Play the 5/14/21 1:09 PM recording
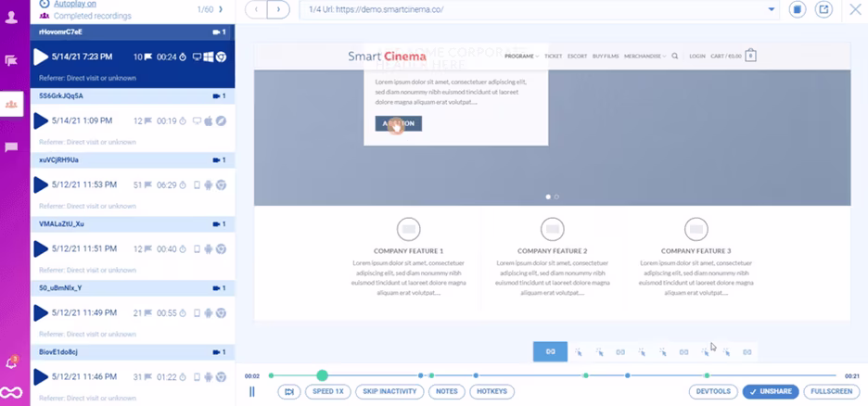Viewport: 868px width, 406px height. (x=41, y=121)
